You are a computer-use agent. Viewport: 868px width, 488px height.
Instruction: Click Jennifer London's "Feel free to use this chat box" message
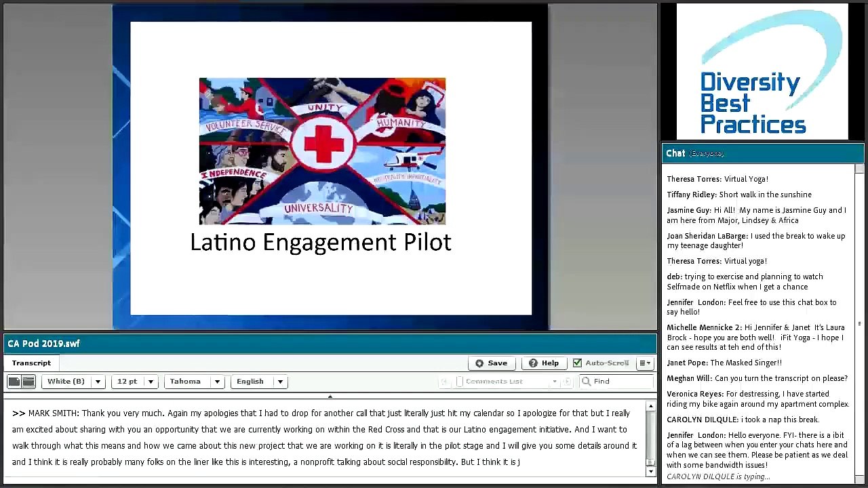tap(751, 307)
